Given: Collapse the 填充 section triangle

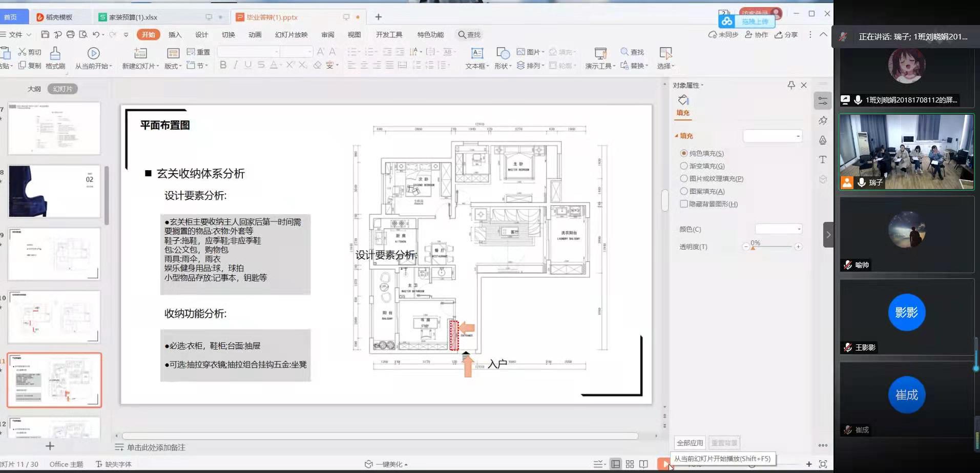Looking at the screenshot, I should pyautogui.click(x=676, y=136).
